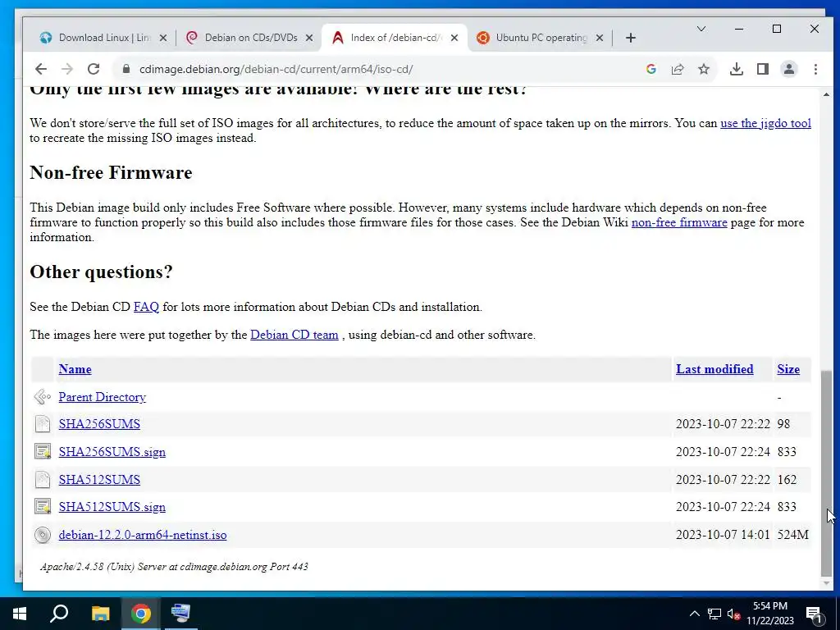Click the SHA256SUMS.sign file icon
This screenshot has width=840, height=630.
43,452
